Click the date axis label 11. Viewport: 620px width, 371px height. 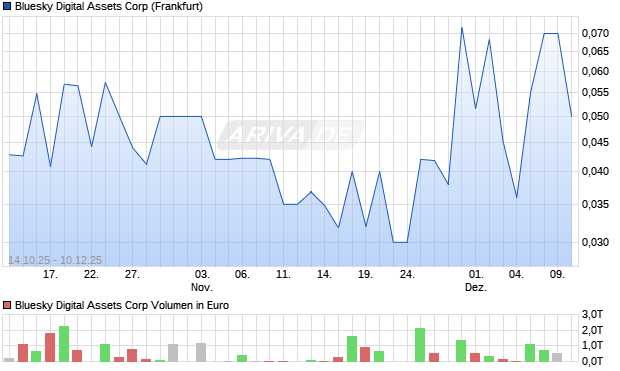pyautogui.click(x=284, y=274)
